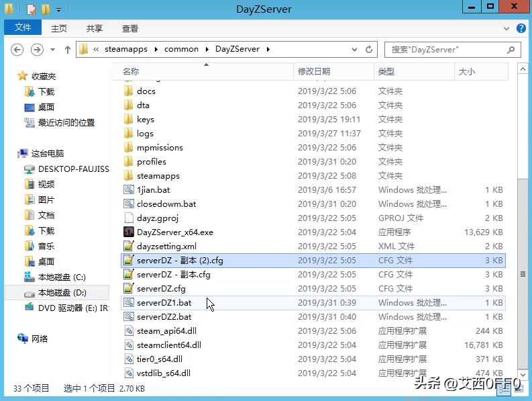Viewport: 532px width, 401px height.
Task: Expand the ribbon with the chevron
Action: 507,28
